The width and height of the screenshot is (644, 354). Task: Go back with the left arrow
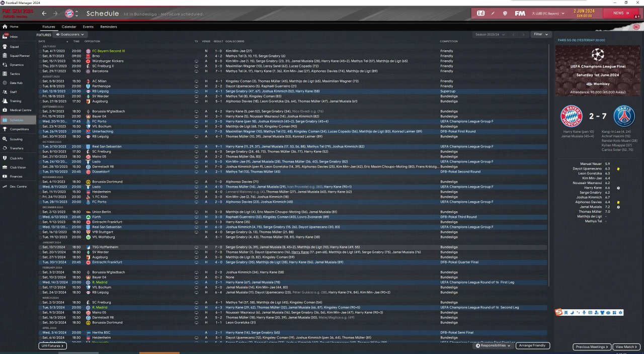(x=44, y=13)
